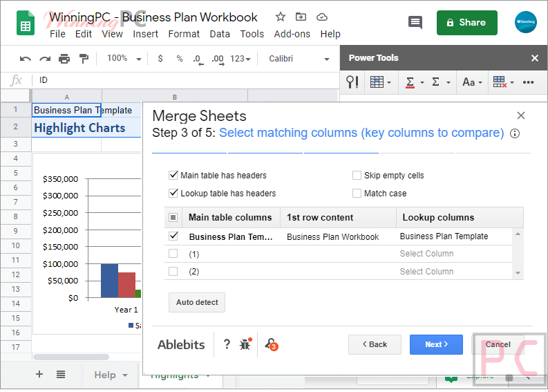The height and width of the screenshot is (392, 548).
Task: Click Power Tools three-dots more icon
Action: click(528, 82)
